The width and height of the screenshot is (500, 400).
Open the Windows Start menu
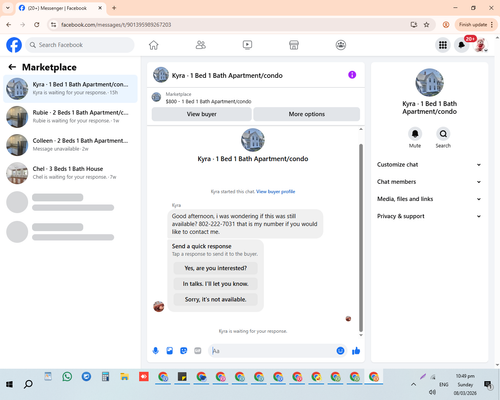point(9,384)
